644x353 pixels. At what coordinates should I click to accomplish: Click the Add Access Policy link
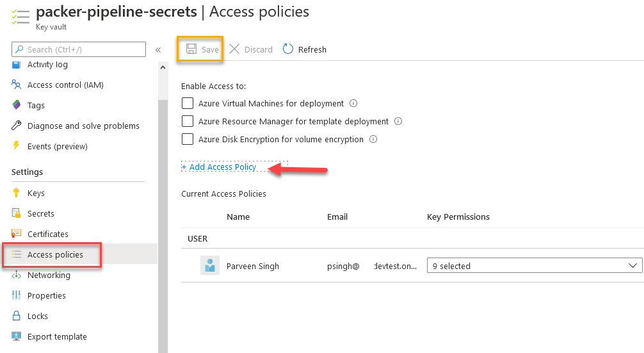click(219, 167)
